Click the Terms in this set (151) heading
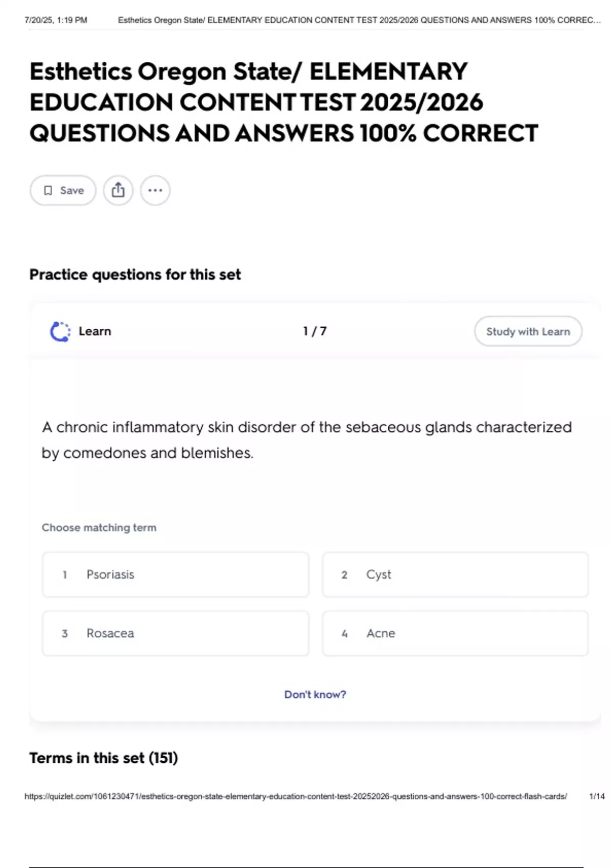The width and height of the screenshot is (613, 868). (104, 758)
